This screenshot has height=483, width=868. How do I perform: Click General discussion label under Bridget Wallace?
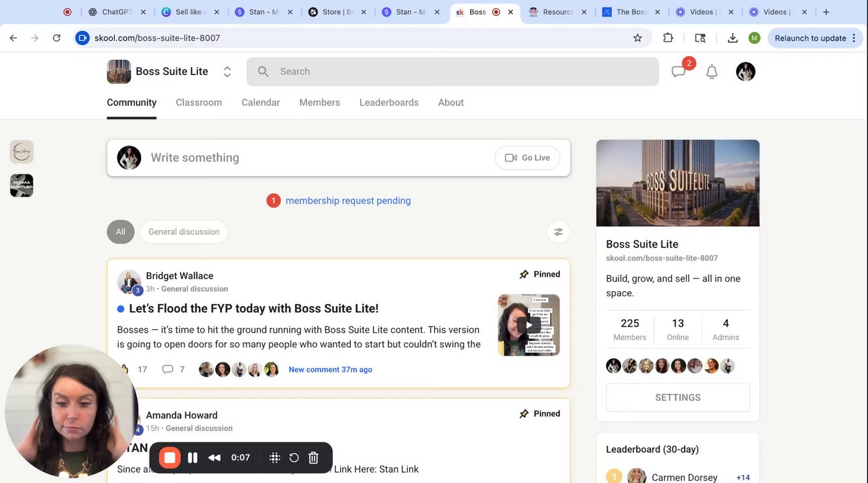tap(195, 289)
